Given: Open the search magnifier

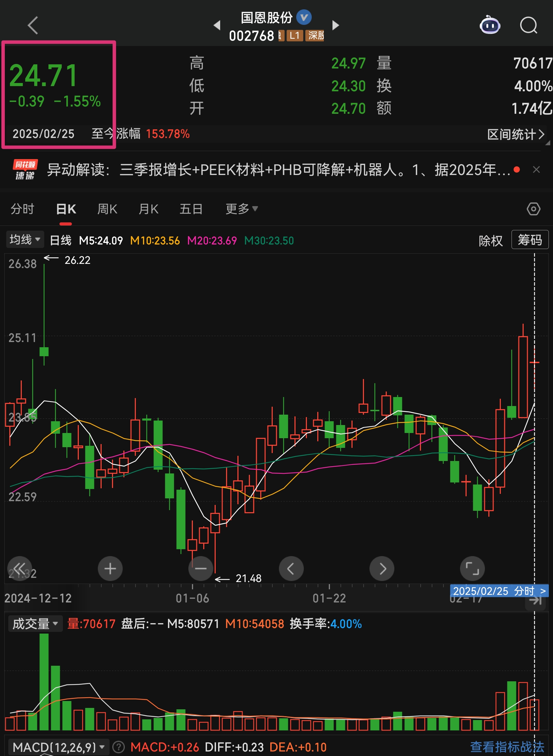Looking at the screenshot, I should (x=529, y=25).
